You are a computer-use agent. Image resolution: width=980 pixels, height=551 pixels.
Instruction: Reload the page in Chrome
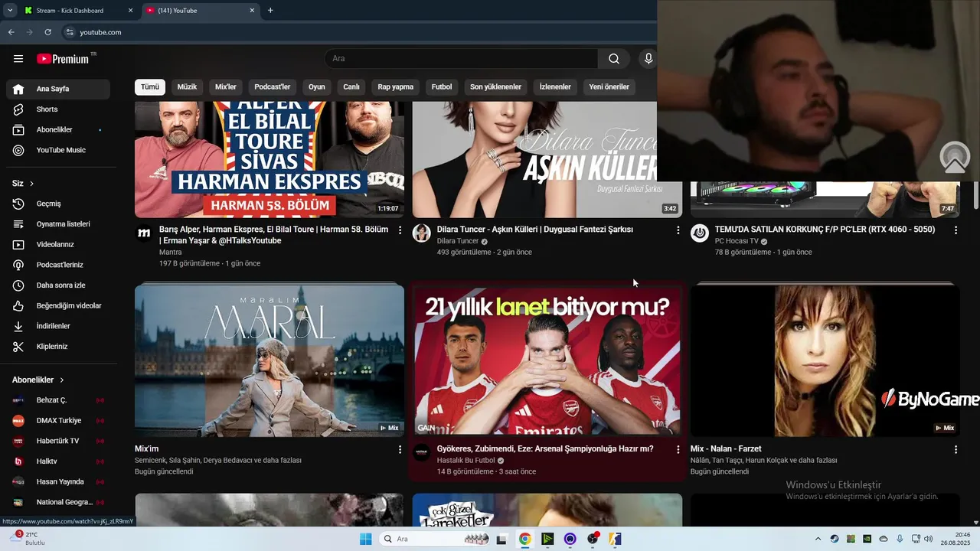(x=47, y=32)
